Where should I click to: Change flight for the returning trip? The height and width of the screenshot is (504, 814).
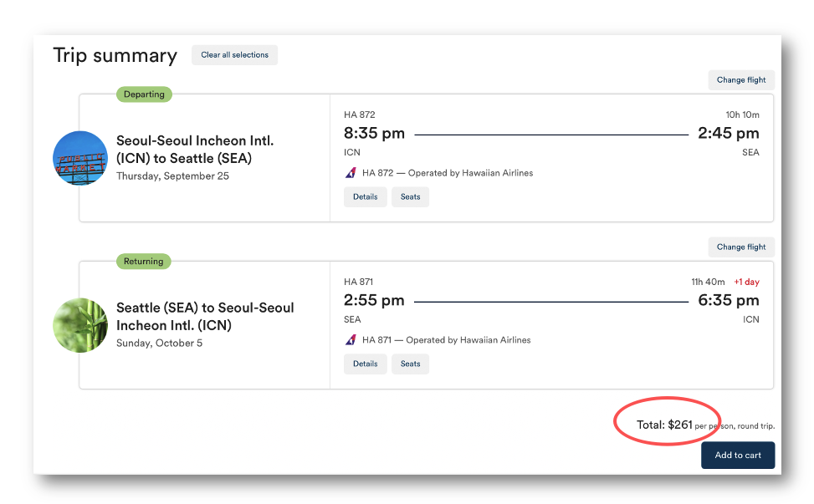click(x=741, y=247)
